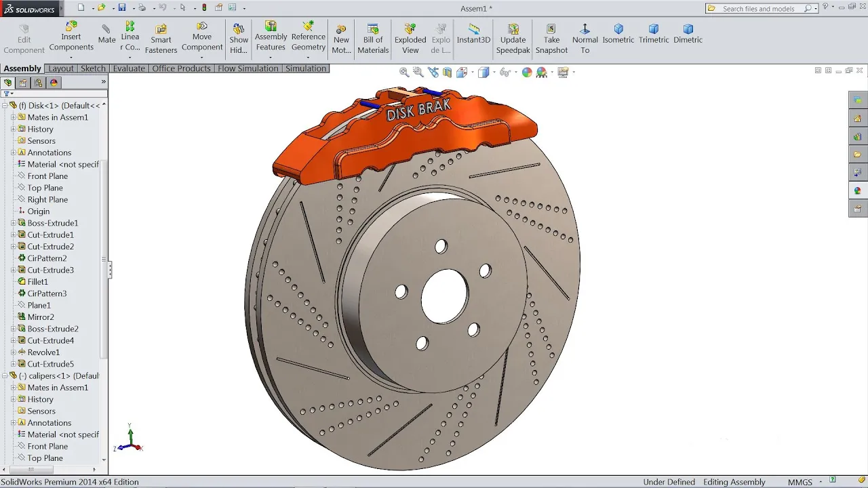
Task: Open Reference Geometry tool
Action: click(x=309, y=37)
